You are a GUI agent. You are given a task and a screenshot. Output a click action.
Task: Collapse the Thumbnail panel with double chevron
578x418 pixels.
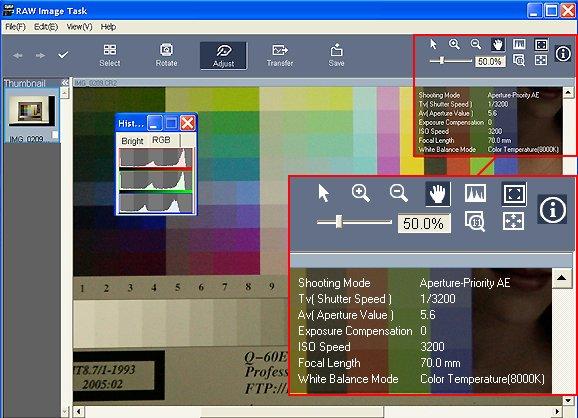pyautogui.click(x=65, y=83)
